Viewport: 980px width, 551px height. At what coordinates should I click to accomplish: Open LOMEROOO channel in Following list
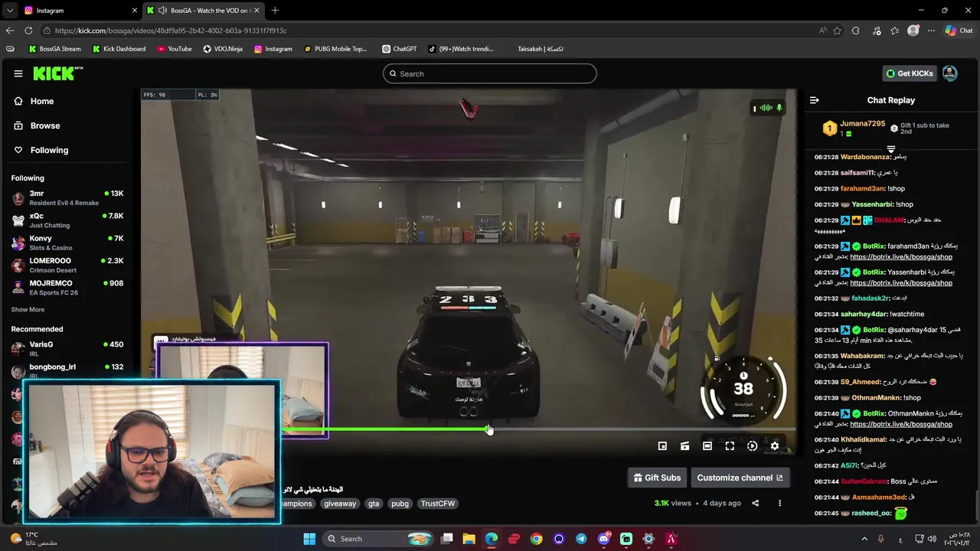point(67,265)
